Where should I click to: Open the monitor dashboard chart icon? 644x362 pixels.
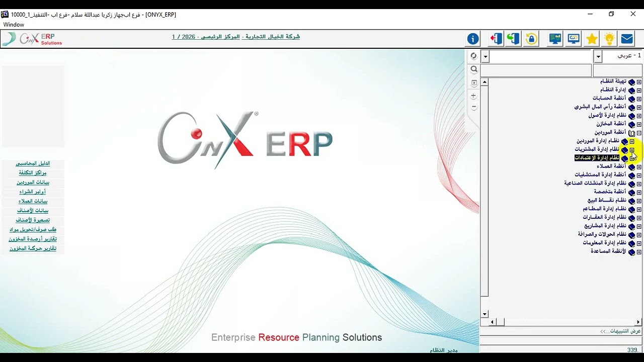click(555, 39)
